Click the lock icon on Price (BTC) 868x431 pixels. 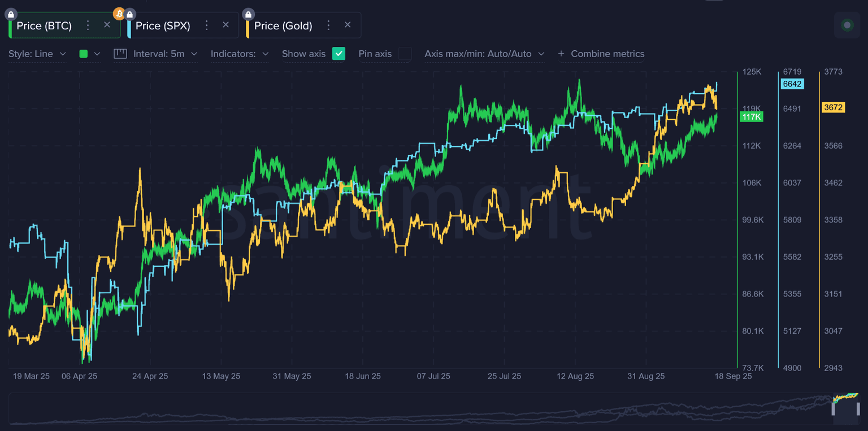click(x=11, y=14)
